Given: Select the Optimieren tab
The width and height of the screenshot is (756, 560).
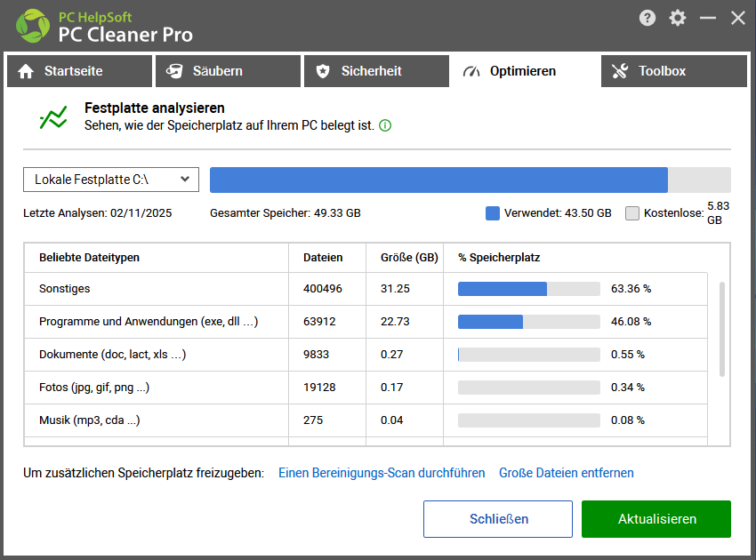Looking at the screenshot, I should (525, 71).
